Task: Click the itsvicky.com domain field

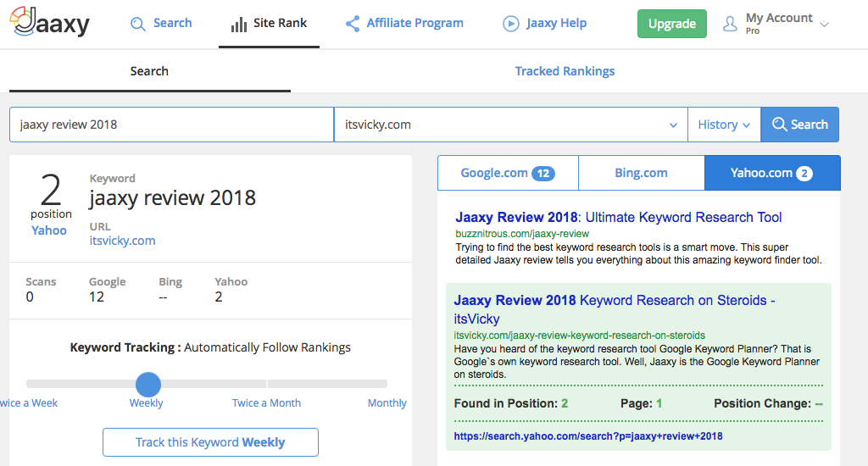Action: tap(511, 125)
